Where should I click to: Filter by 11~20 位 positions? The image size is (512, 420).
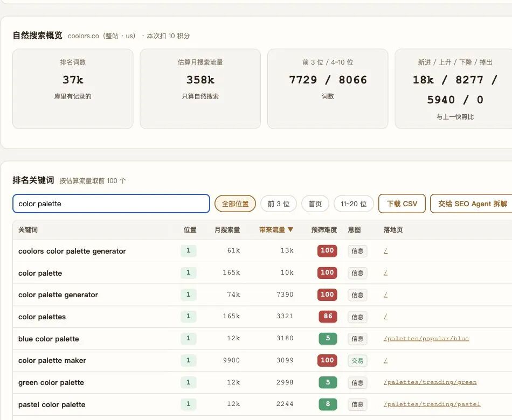click(354, 204)
